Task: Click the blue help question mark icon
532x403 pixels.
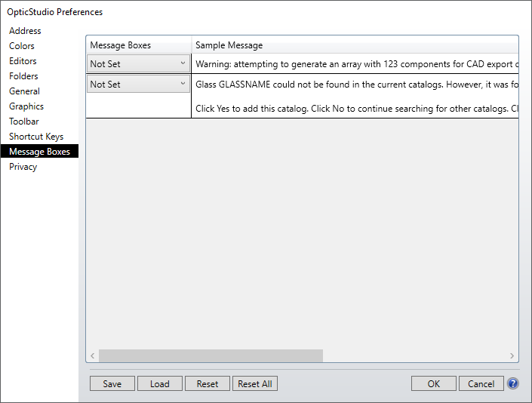Action: 513,383
